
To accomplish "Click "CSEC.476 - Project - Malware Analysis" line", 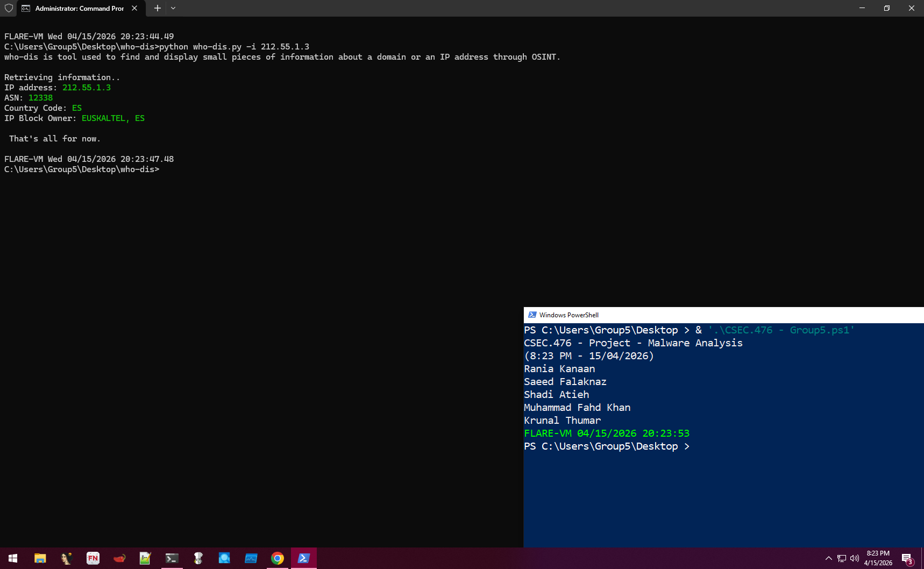I will pos(634,343).
